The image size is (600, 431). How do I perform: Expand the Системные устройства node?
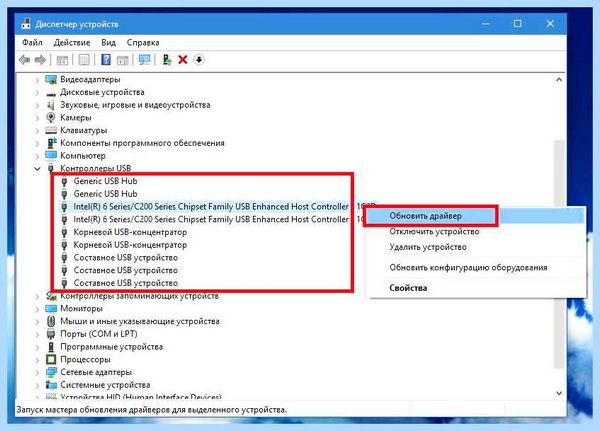coord(37,385)
